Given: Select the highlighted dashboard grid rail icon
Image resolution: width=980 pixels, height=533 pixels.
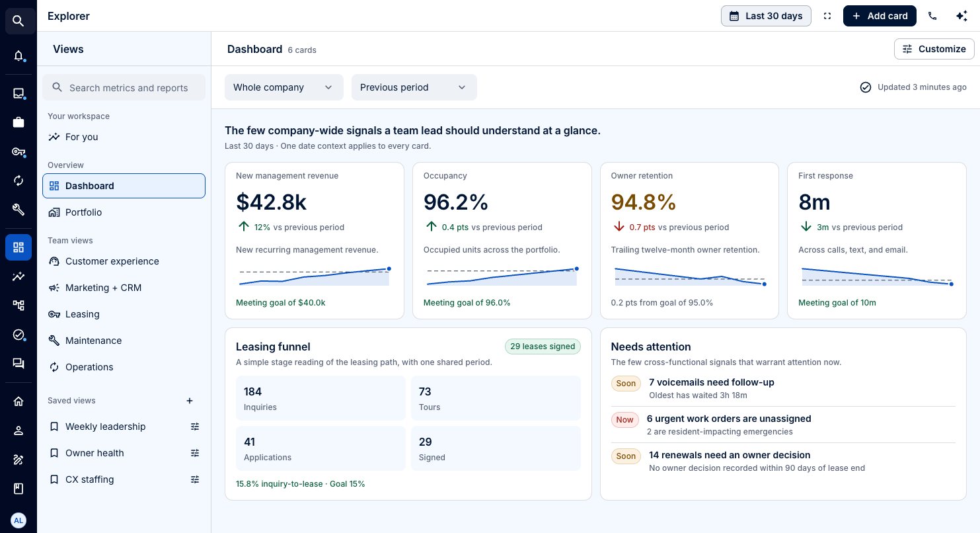Looking at the screenshot, I should tap(19, 247).
